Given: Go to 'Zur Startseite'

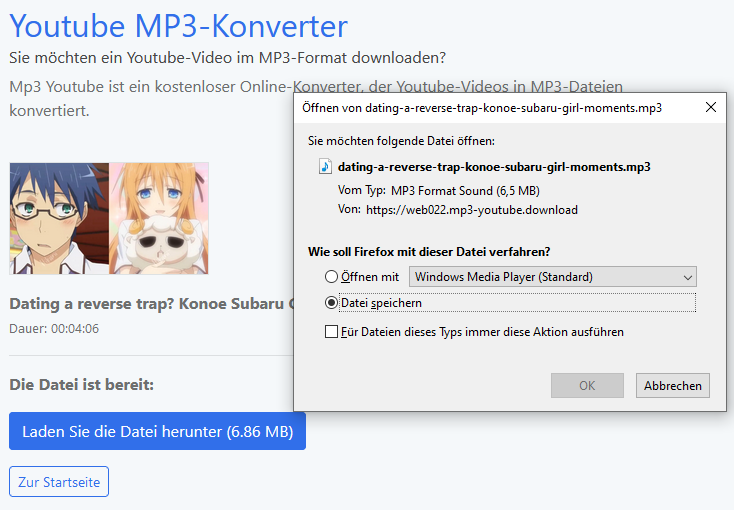Looking at the screenshot, I should [59, 482].
